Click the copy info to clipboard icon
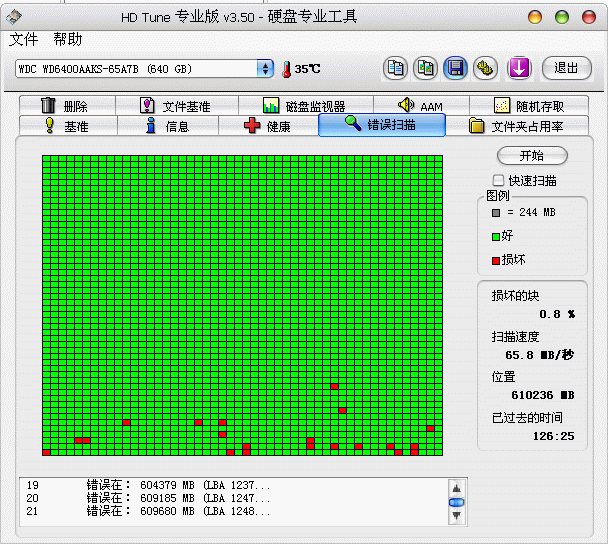The image size is (608, 544). tap(395, 68)
